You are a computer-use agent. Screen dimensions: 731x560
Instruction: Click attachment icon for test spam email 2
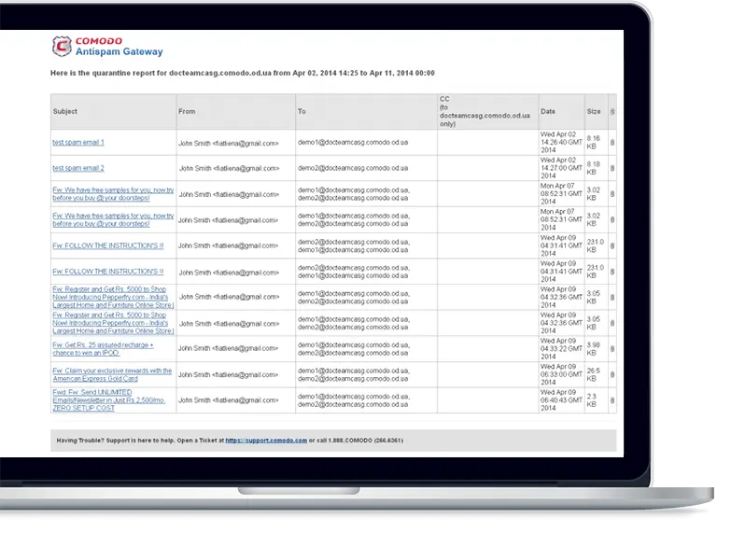[x=612, y=168]
